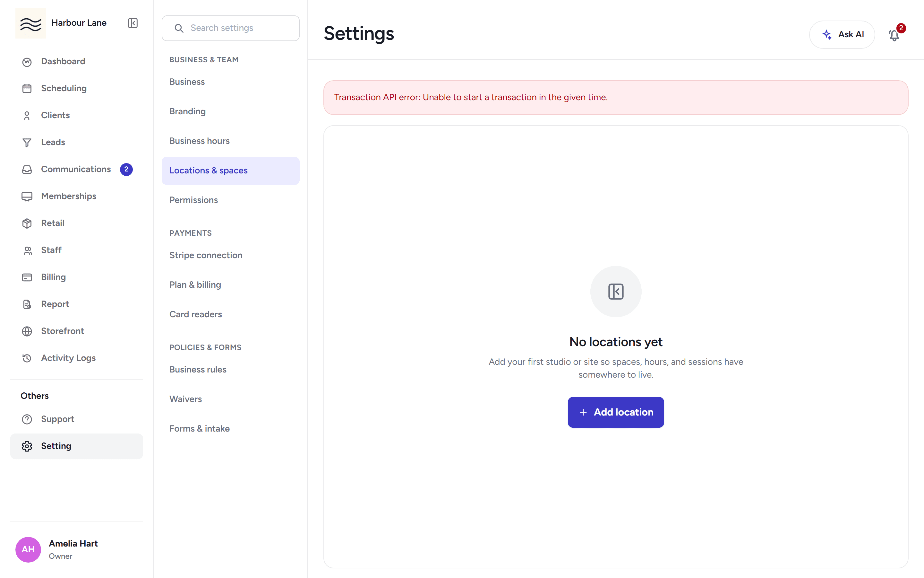The height and width of the screenshot is (578, 924).
Task: Click the Scheduling calendar icon
Action: 27,89
